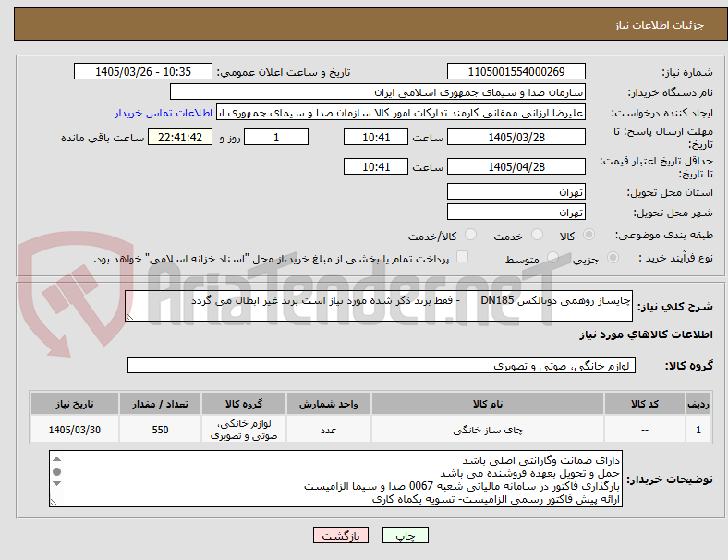This screenshot has height=560, width=728.
Task: Click the delivery province field تهران
Action: (516, 191)
